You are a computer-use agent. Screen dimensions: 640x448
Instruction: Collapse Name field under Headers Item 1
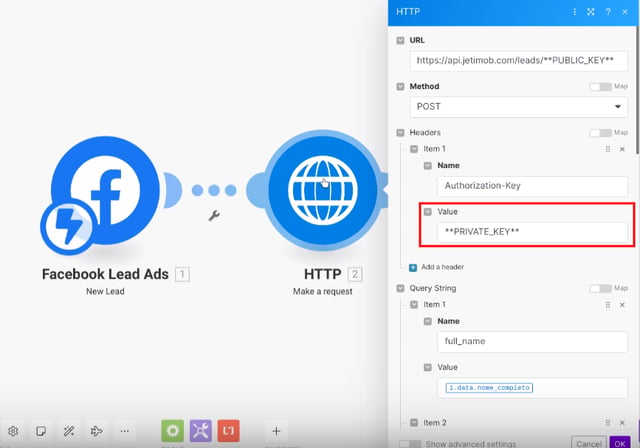click(427, 166)
